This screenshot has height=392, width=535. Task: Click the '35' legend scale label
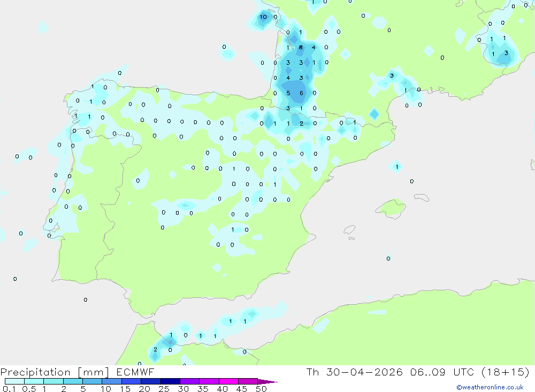click(203, 389)
